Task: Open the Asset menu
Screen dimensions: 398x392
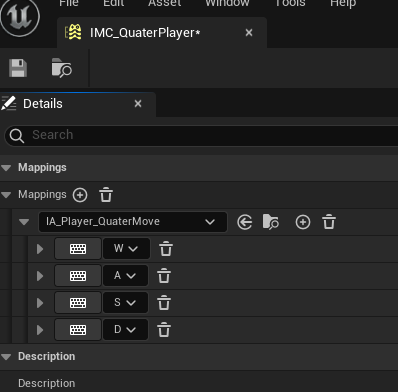Action: pos(165,3)
